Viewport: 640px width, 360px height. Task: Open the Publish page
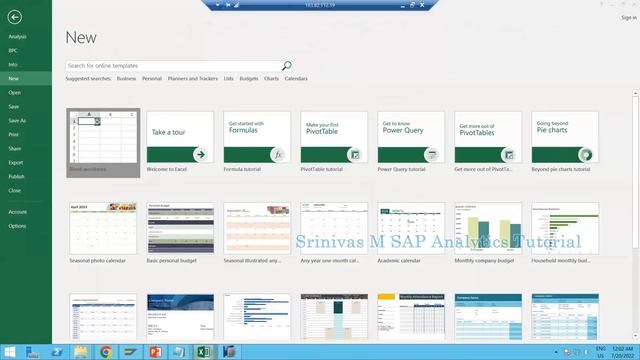[16, 176]
